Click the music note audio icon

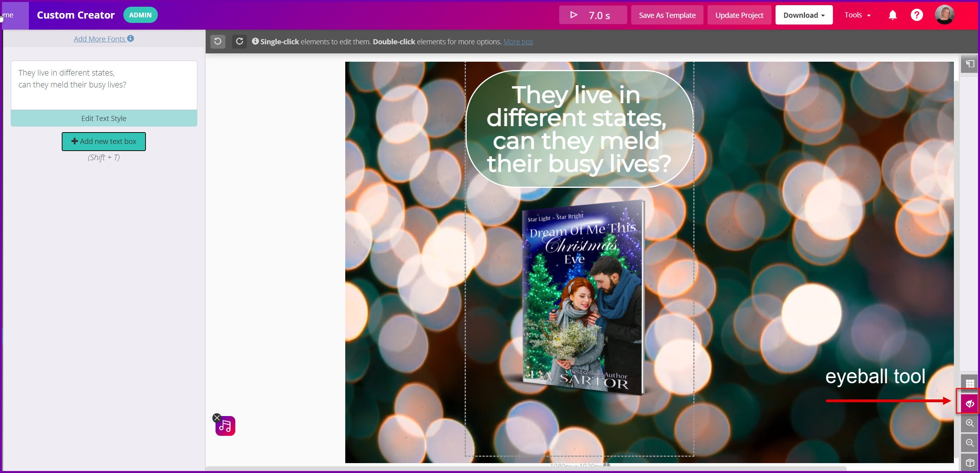tap(225, 426)
